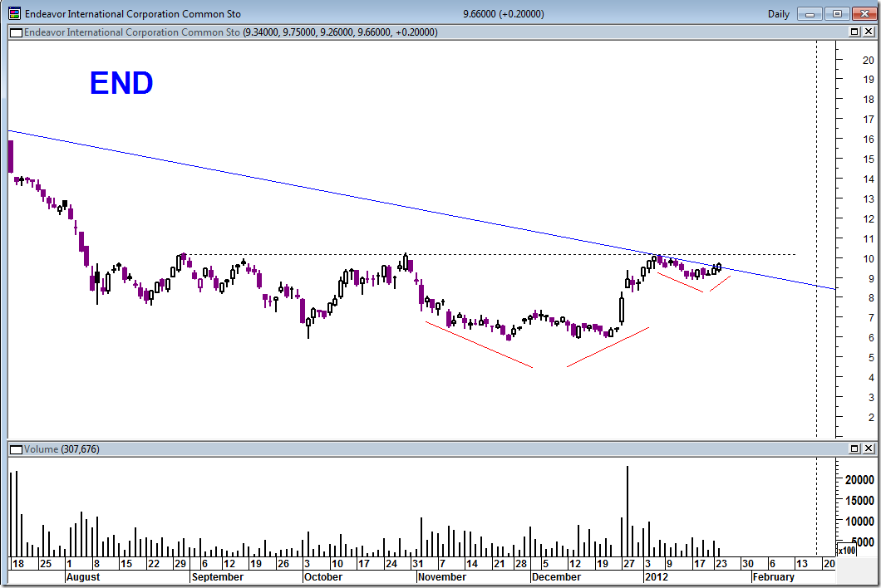The width and height of the screenshot is (881, 588).
Task: Click the x100 volume scale label
Action: point(847,550)
